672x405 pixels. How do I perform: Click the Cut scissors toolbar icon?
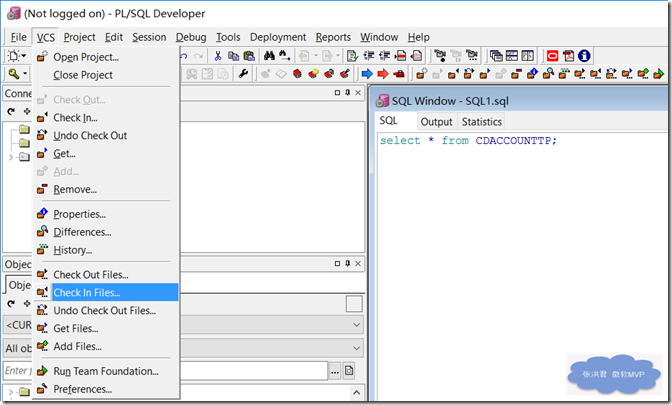point(218,56)
